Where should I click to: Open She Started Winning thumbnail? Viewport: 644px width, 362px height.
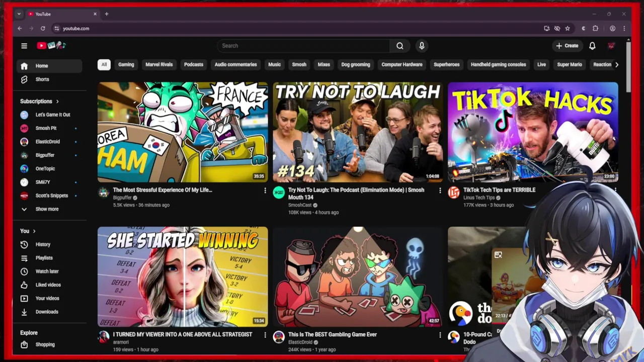[183, 277]
